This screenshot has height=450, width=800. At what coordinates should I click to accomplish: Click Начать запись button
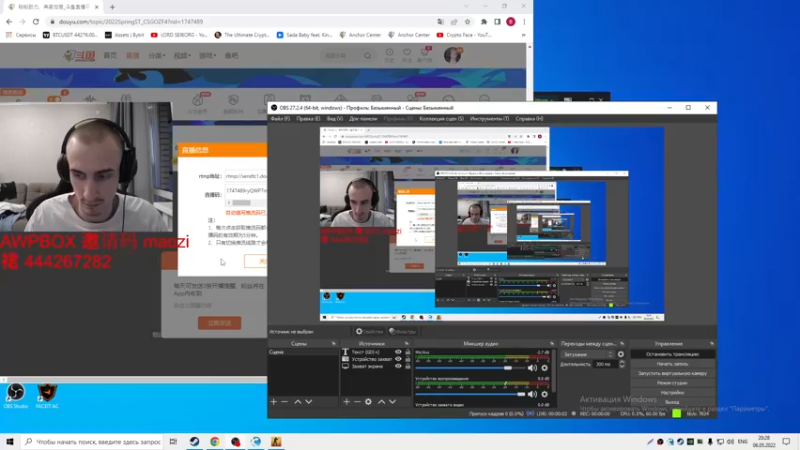point(672,364)
